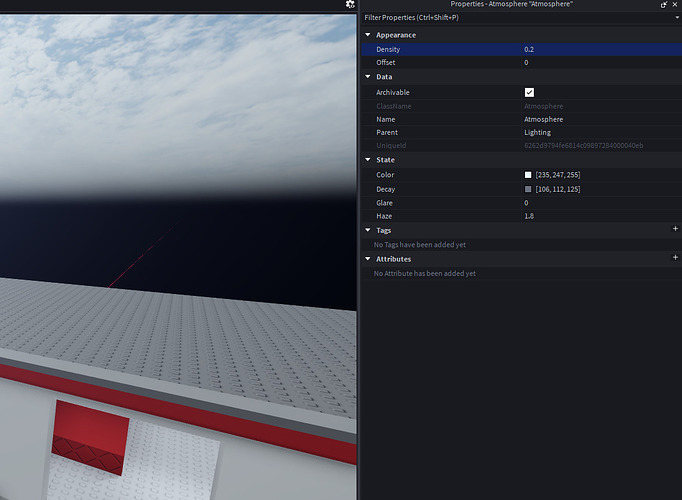Edit the Decay value [106, 112, 125]
682x500 pixels.
coord(558,189)
